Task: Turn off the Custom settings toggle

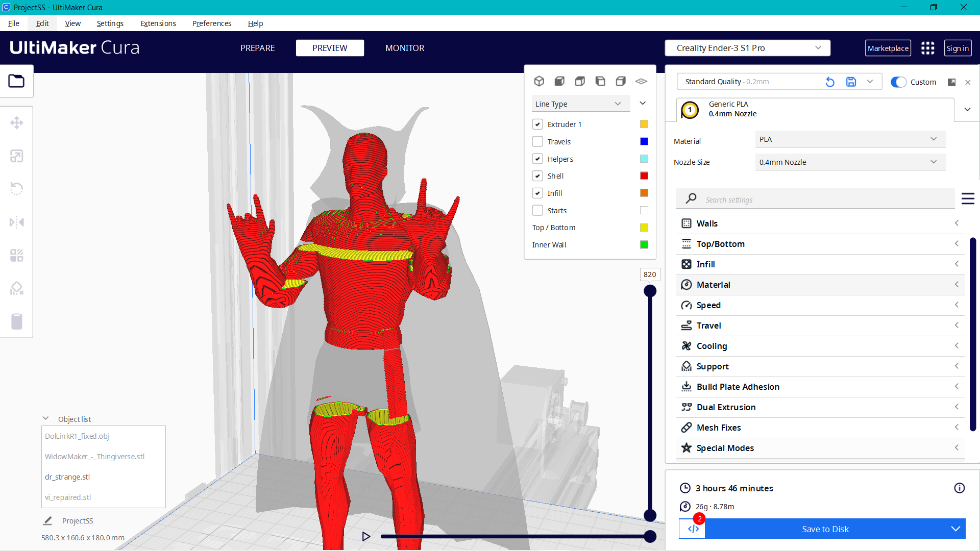Action: (898, 82)
